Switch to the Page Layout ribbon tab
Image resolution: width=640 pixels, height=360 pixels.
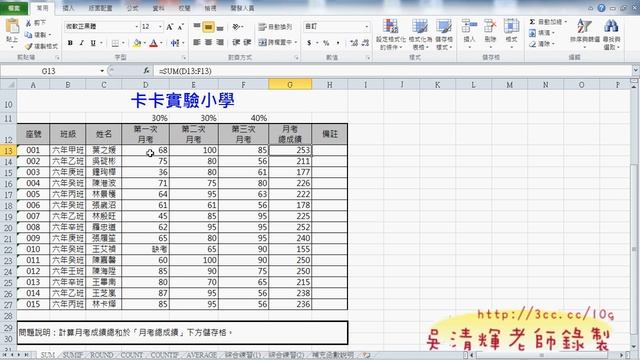click(x=100, y=8)
